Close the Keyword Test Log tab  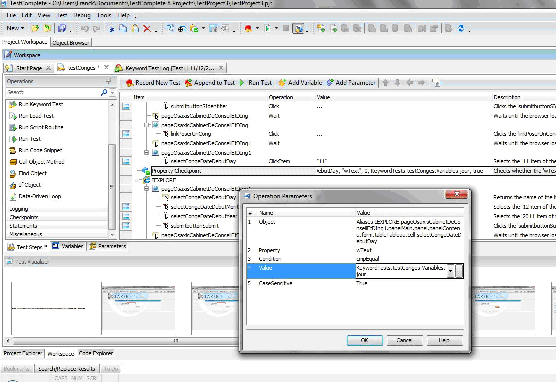[221, 68]
